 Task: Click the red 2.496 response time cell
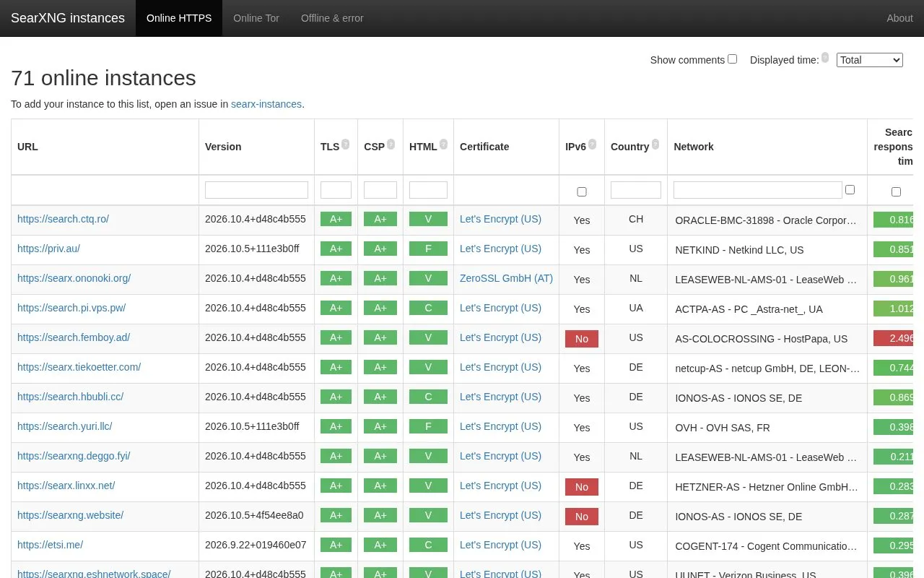click(894, 338)
